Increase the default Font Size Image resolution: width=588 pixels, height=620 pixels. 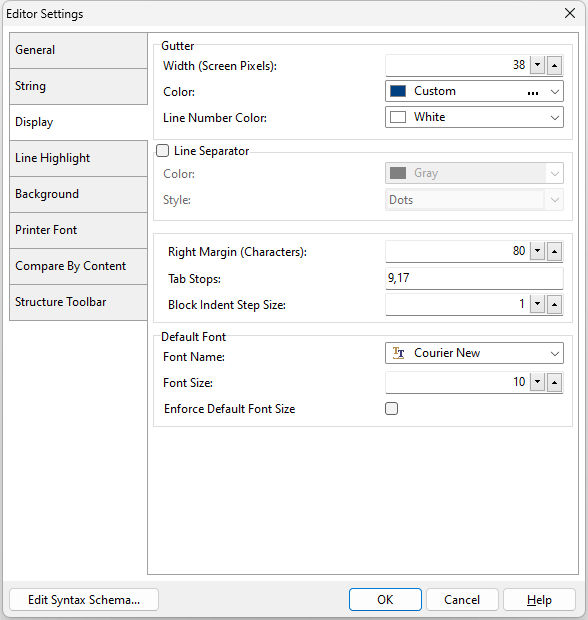tap(554, 382)
